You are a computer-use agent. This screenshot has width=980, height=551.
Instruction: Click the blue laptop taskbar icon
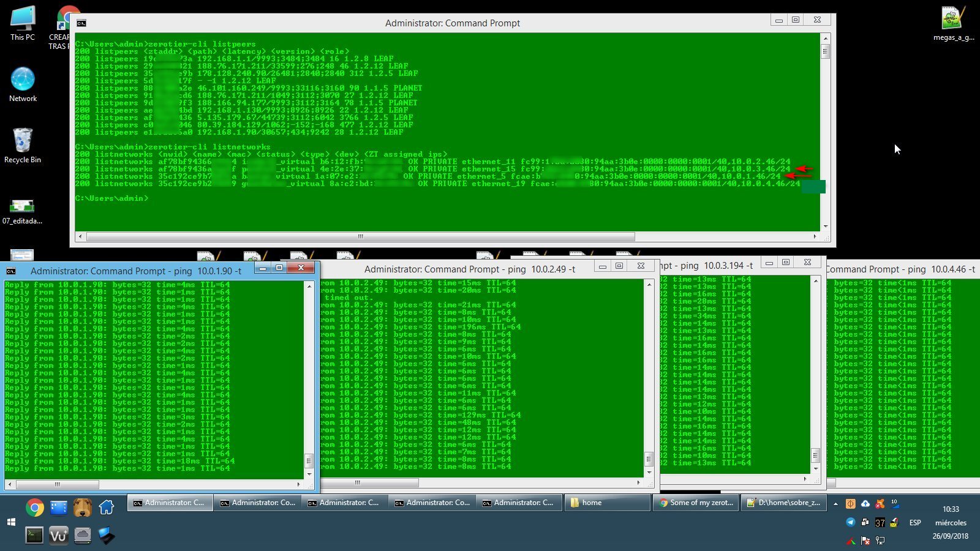[x=107, y=535]
